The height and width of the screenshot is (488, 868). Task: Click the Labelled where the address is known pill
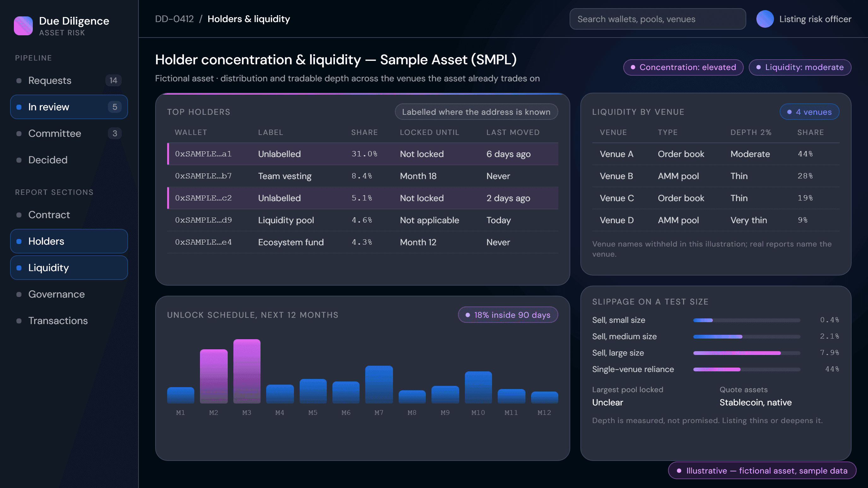tap(476, 112)
